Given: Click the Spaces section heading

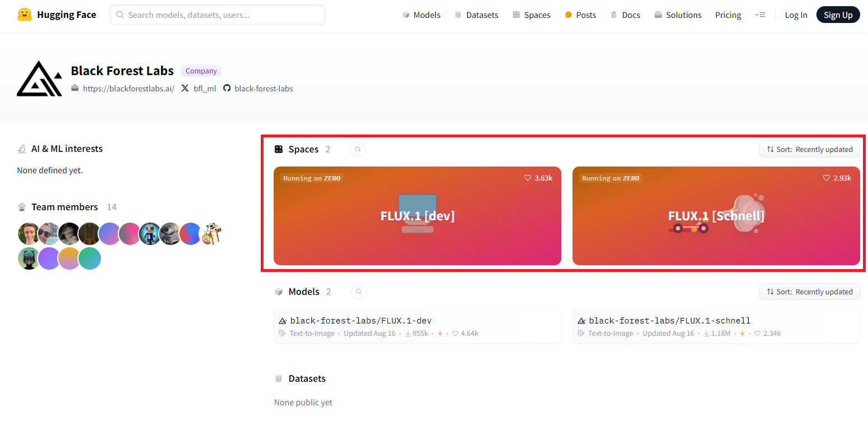Looking at the screenshot, I should [303, 149].
